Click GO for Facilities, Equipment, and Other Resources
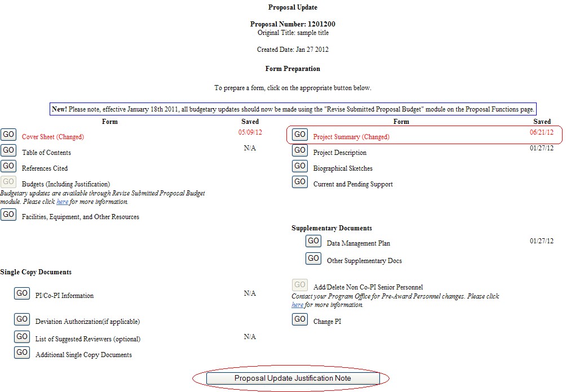Image resolution: width=566 pixels, height=392 pixels. coord(8,215)
